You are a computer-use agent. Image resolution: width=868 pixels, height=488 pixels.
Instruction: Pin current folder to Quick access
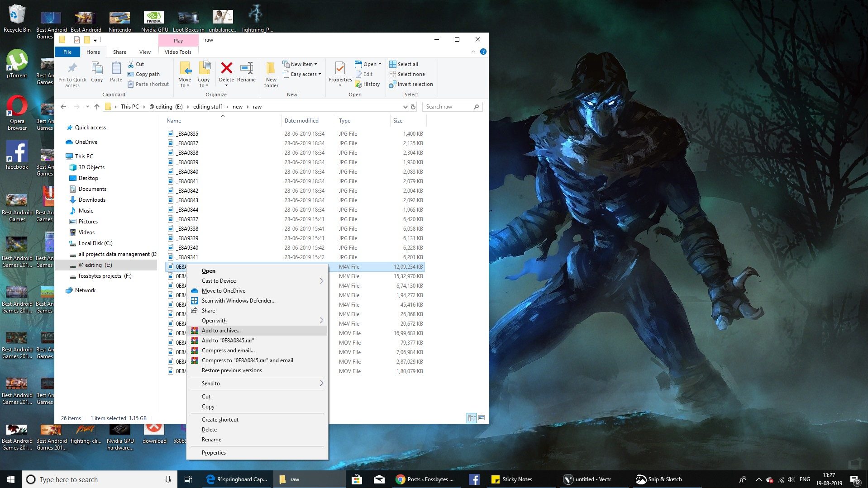tap(72, 74)
